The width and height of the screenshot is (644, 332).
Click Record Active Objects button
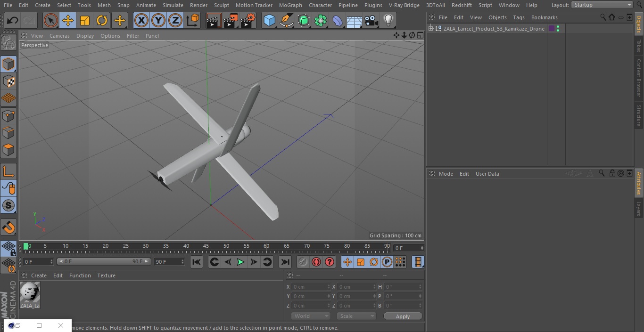click(303, 262)
